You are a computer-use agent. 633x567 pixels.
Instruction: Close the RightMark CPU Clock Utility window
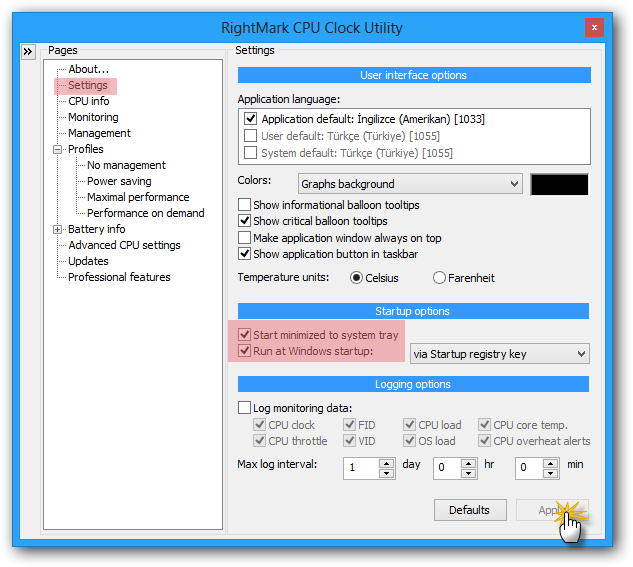pos(594,27)
